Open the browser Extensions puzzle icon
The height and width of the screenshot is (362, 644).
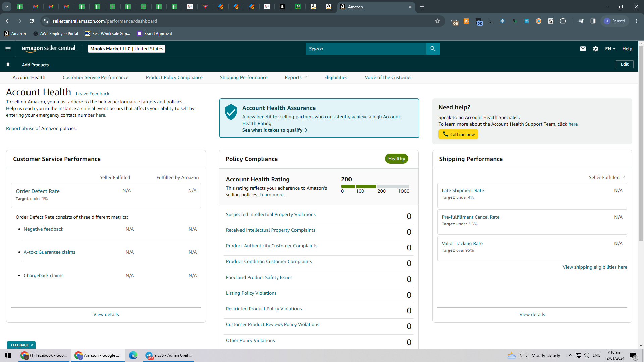tap(563, 21)
